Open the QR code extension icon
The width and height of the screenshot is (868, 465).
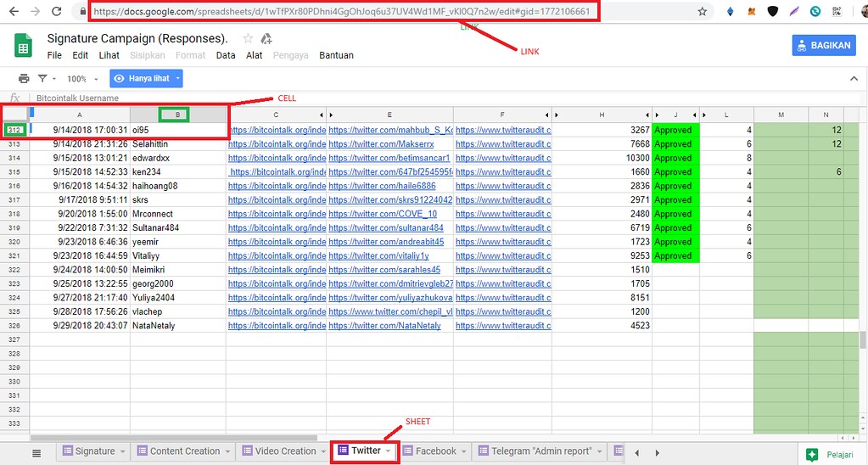[x=837, y=11]
